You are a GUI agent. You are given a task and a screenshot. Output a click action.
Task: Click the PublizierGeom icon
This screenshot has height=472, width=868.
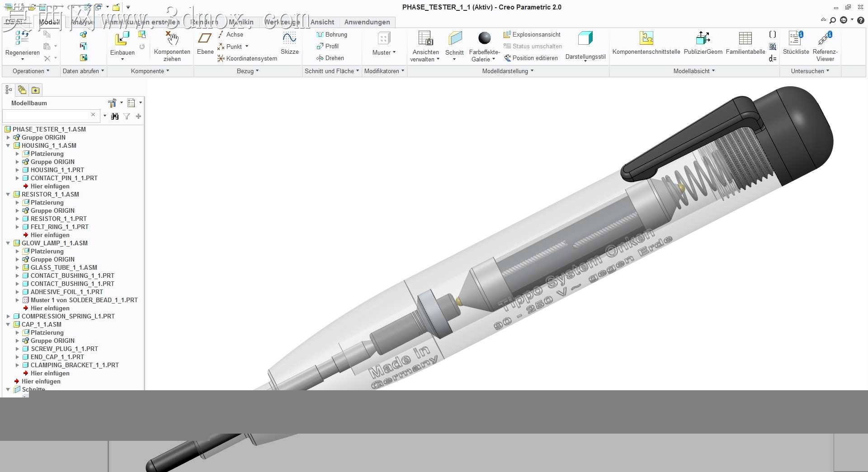[x=703, y=38]
